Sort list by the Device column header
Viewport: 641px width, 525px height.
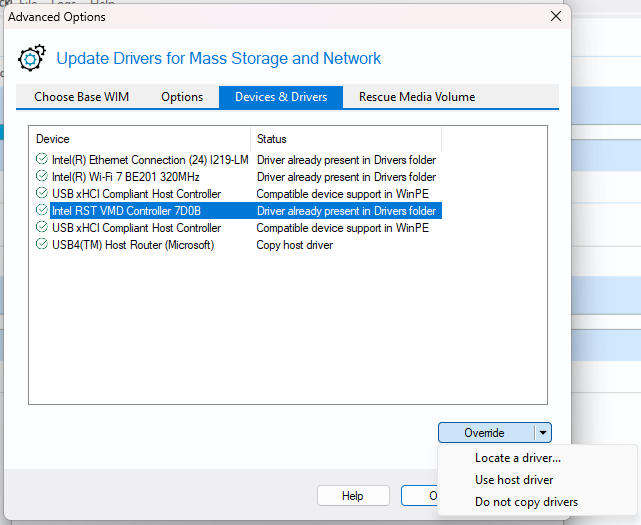(x=140, y=139)
